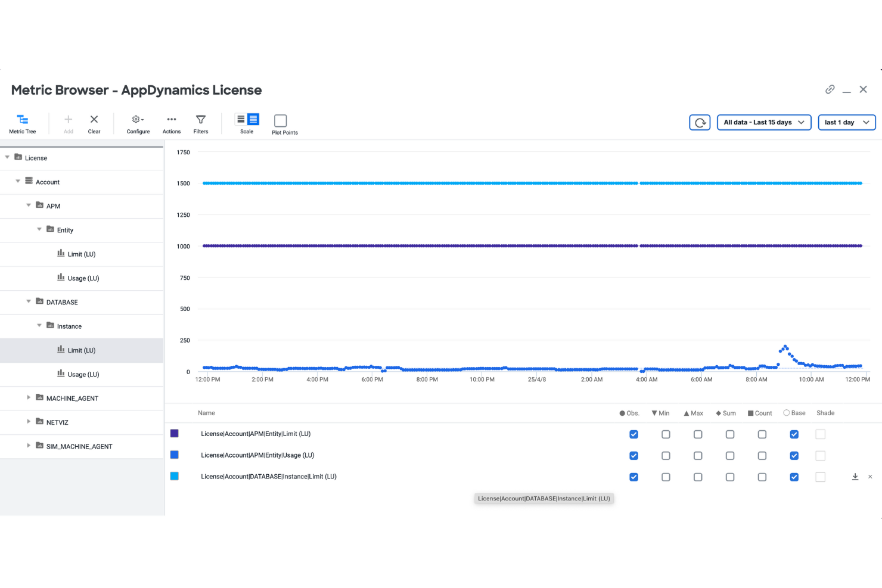The image size is (882, 588).
Task: Click the light blue DATABASE Instance Limit swatch
Action: (175, 477)
